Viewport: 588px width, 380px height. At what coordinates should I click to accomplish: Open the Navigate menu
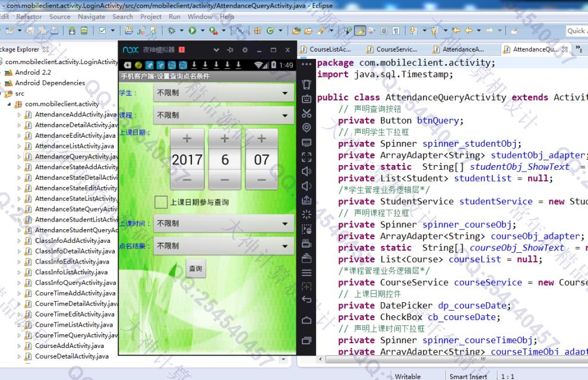tap(91, 17)
